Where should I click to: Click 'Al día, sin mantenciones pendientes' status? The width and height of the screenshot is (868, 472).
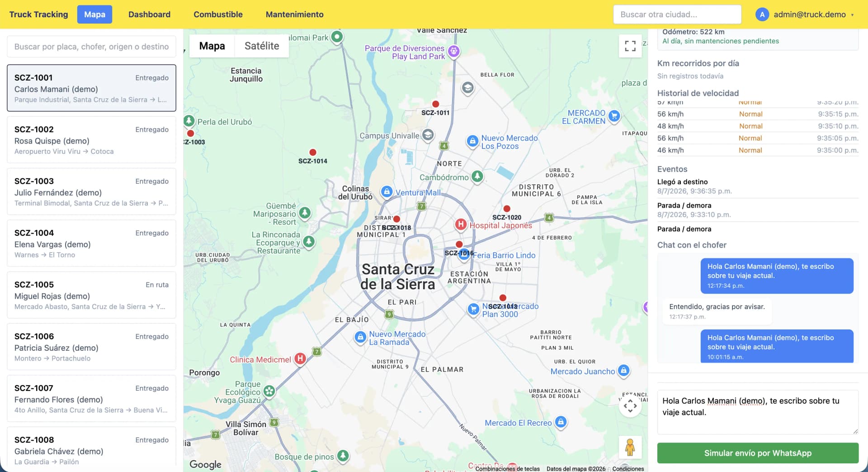tap(721, 41)
